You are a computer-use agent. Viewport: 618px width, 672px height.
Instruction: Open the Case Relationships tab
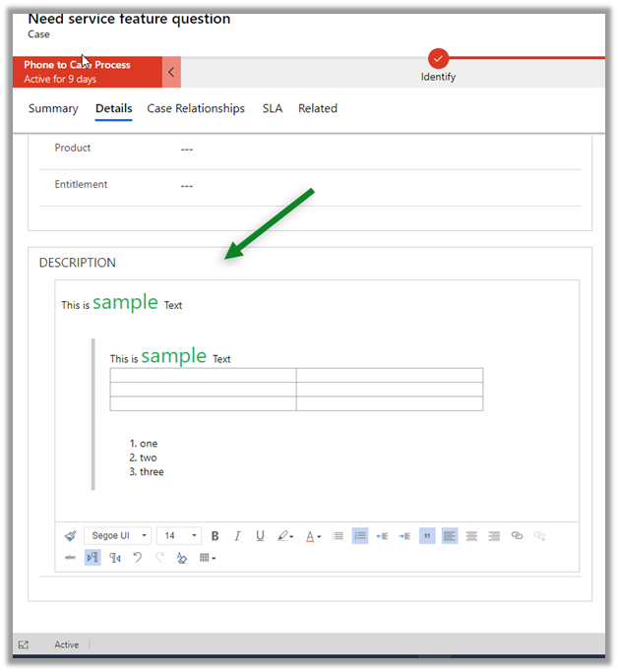(x=196, y=109)
